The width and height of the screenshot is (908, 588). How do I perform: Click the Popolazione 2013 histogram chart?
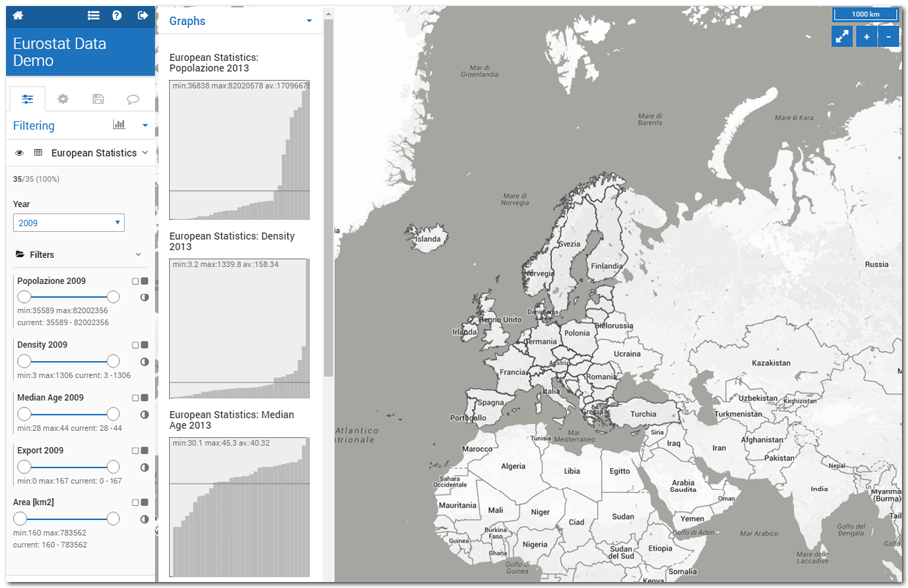pos(239,150)
